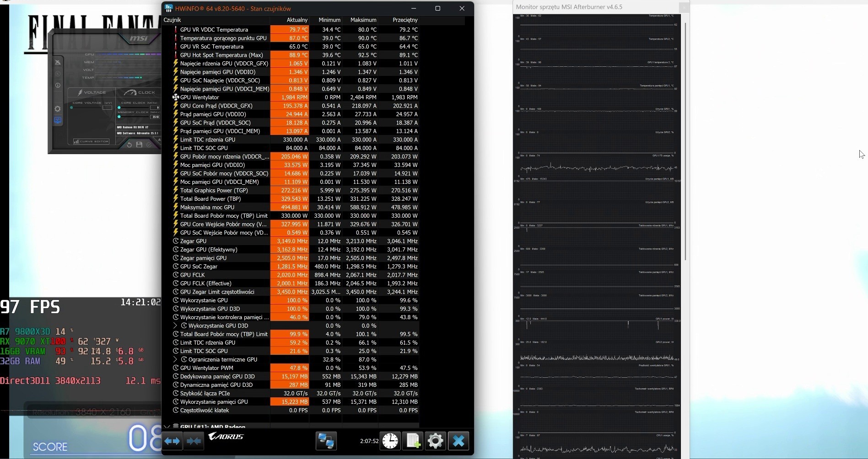Launch Kombustor via the K icon
The height and width of the screenshot is (459, 868).
click(58, 74)
